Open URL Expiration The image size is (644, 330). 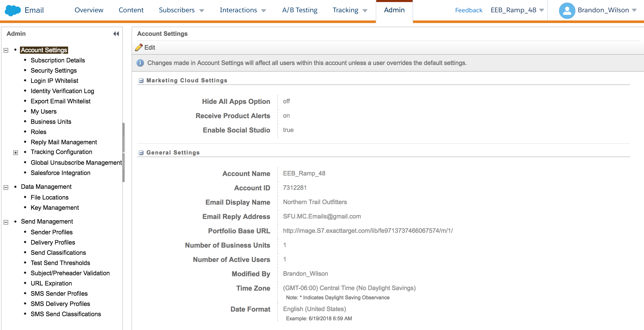tap(51, 283)
